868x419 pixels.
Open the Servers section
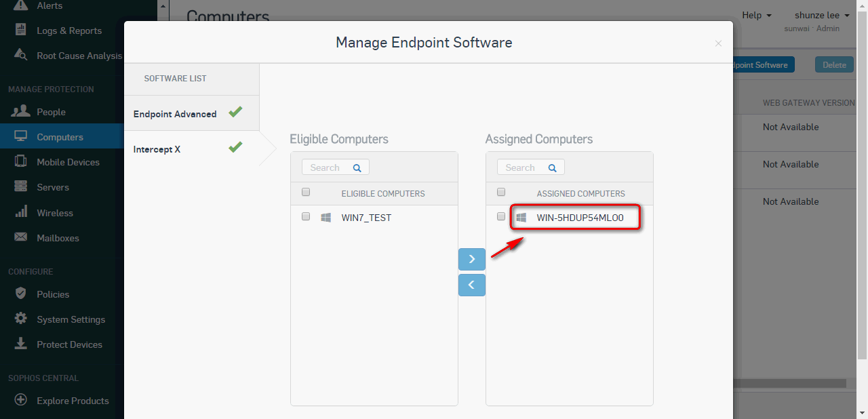coord(53,187)
